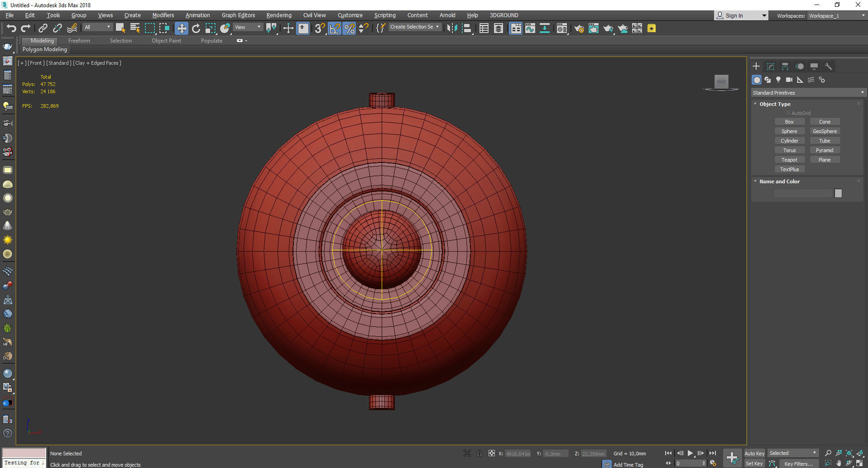
Task: Activate the Select and Rotate tool
Action: tap(196, 29)
